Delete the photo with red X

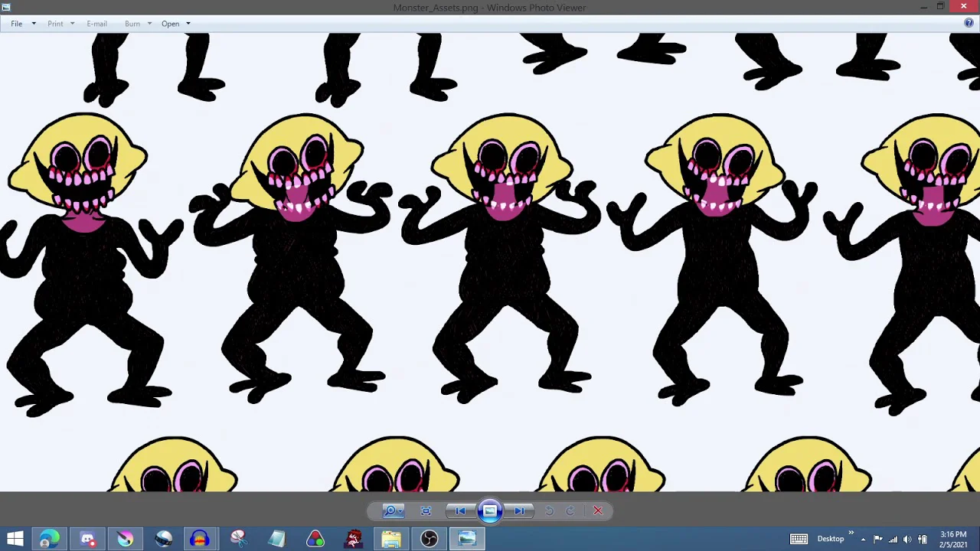pyautogui.click(x=598, y=511)
